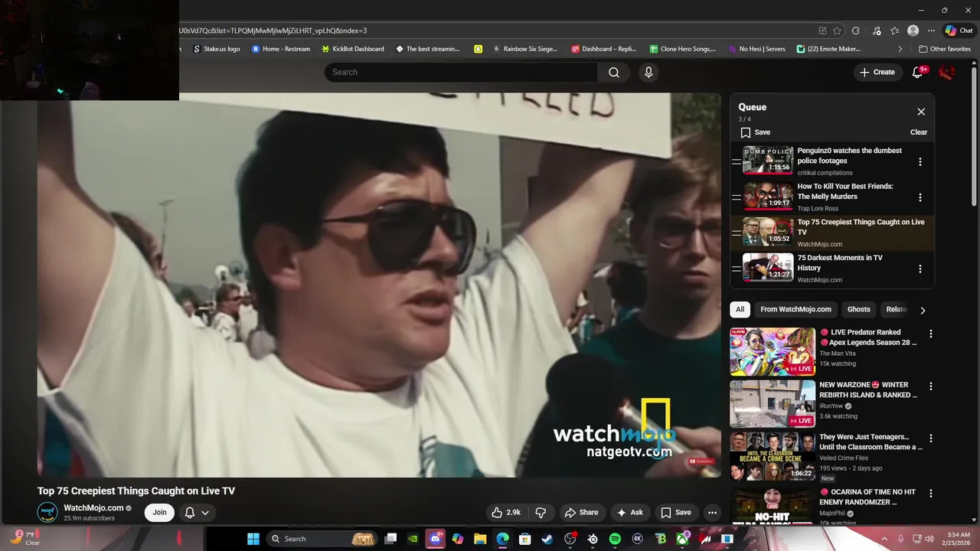Dislike the video with thumbs down
980x551 pixels.
click(541, 513)
